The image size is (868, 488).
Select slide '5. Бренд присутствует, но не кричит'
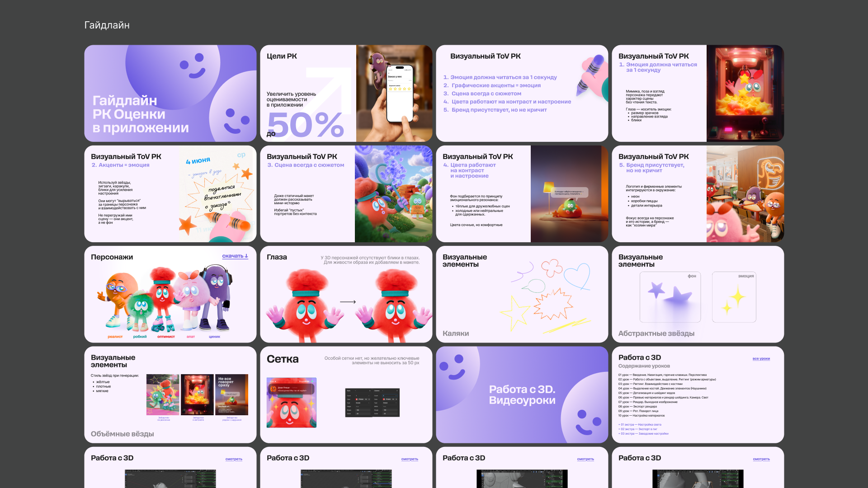tap(698, 194)
